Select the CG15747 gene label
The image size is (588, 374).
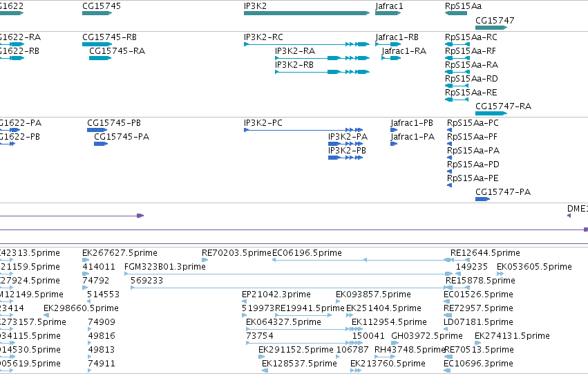495,20
